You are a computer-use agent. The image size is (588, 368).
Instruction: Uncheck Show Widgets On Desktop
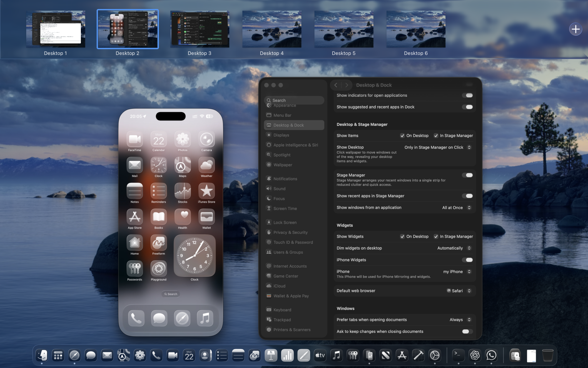pyautogui.click(x=402, y=237)
